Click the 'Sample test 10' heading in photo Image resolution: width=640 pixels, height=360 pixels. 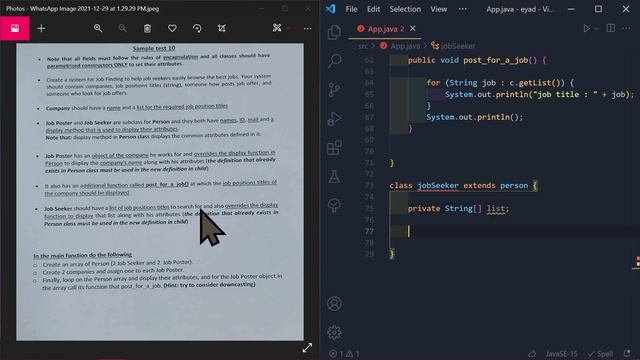pyautogui.click(x=153, y=48)
